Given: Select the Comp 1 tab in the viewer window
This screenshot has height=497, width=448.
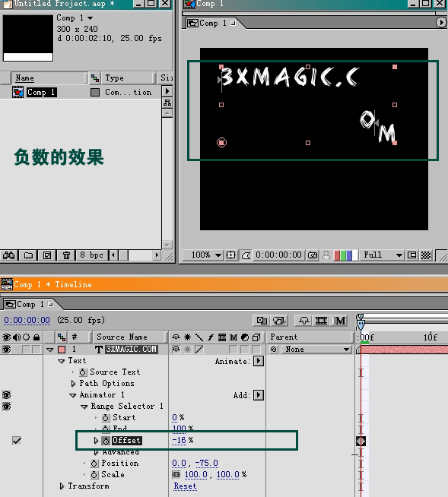Looking at the screenshot, I should point(212,23).
